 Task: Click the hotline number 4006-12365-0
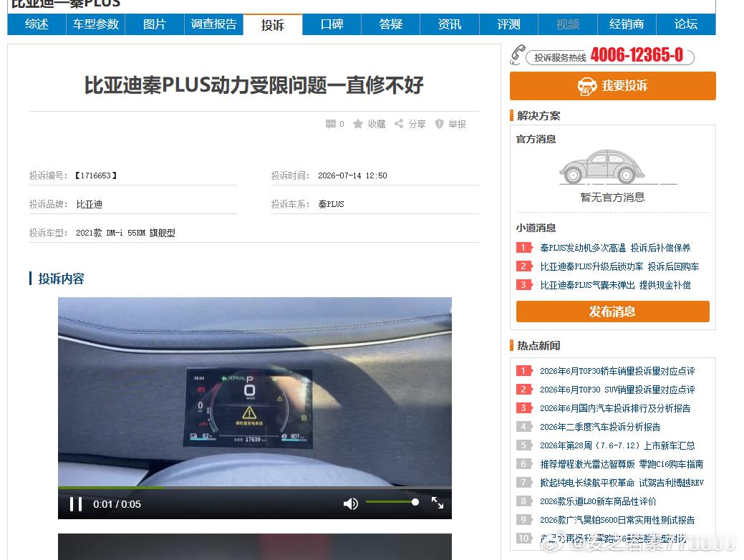pyautogui.click(x=637, y=55)
